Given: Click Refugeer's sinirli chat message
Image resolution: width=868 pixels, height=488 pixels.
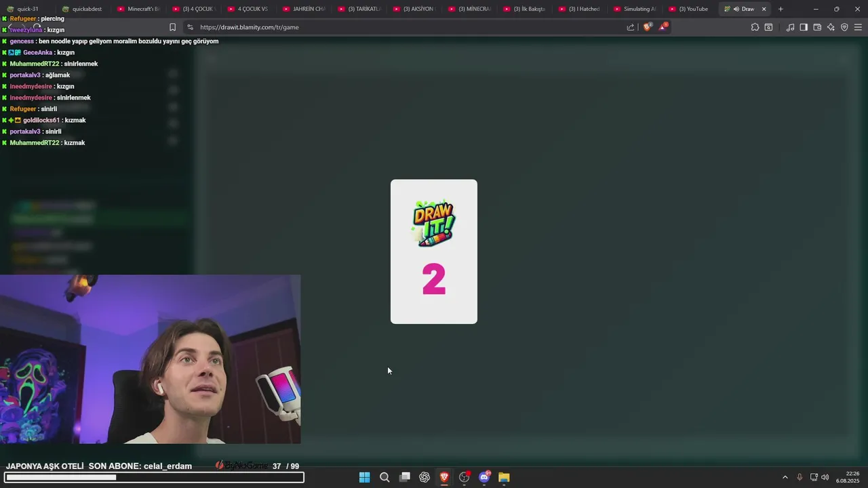Looking at the screenshot, I should click(x=29, y=109).
